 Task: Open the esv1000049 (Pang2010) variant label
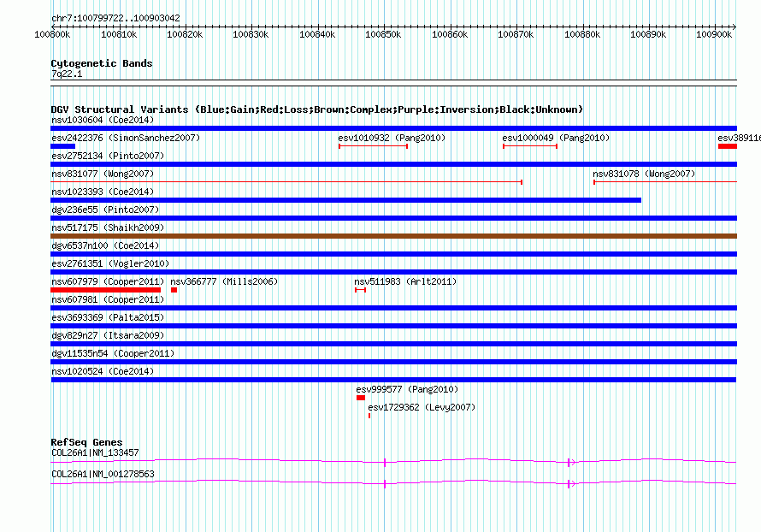[555, 138]
